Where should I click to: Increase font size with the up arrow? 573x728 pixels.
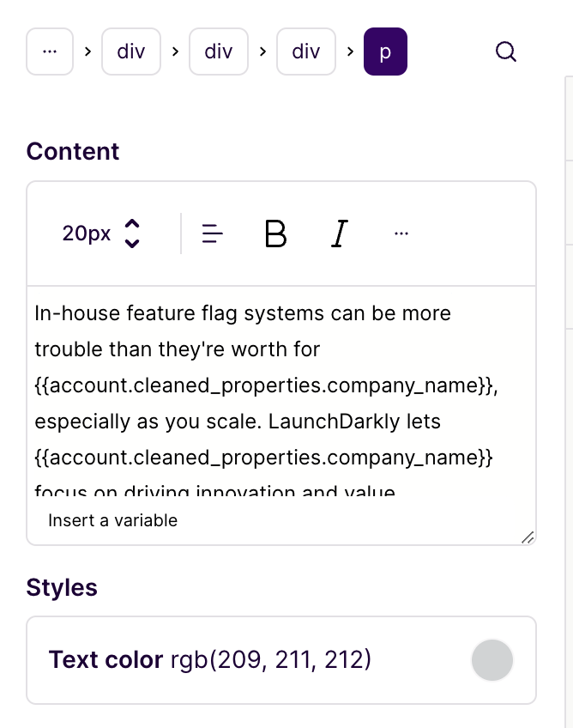(x=133, y=225)
